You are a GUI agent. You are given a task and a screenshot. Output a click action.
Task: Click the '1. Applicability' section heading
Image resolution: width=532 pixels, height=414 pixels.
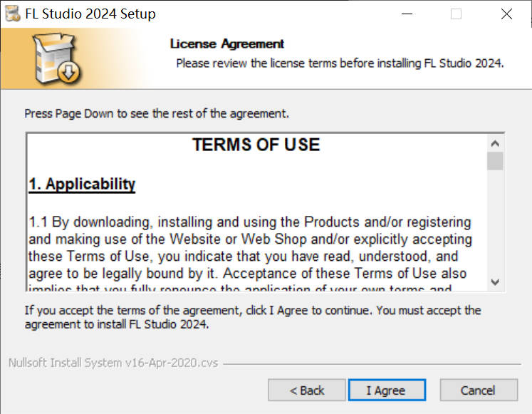tap(82, 184)
